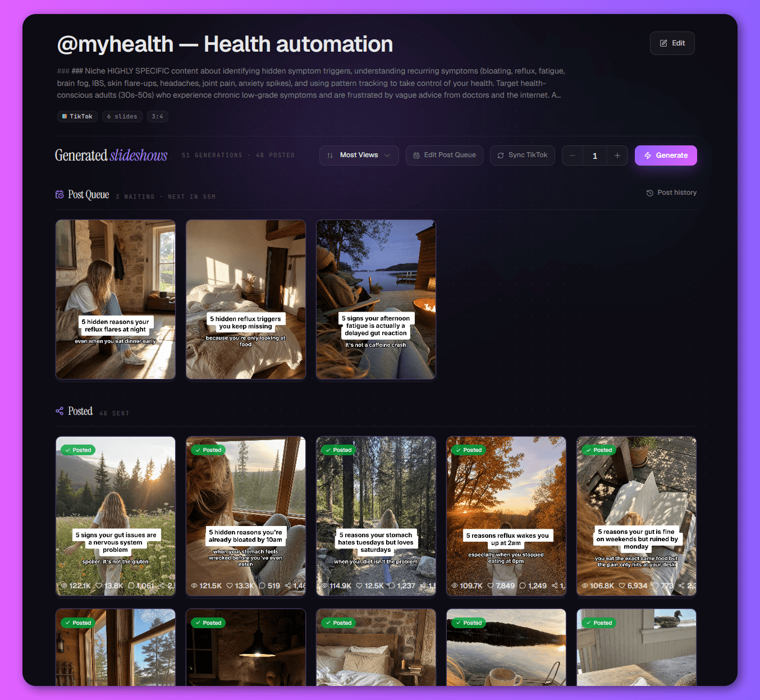The width and height of the screenshot is (760, 700).
Task: Open second-row posted card with hanging lamp
Action: point(246,647)
